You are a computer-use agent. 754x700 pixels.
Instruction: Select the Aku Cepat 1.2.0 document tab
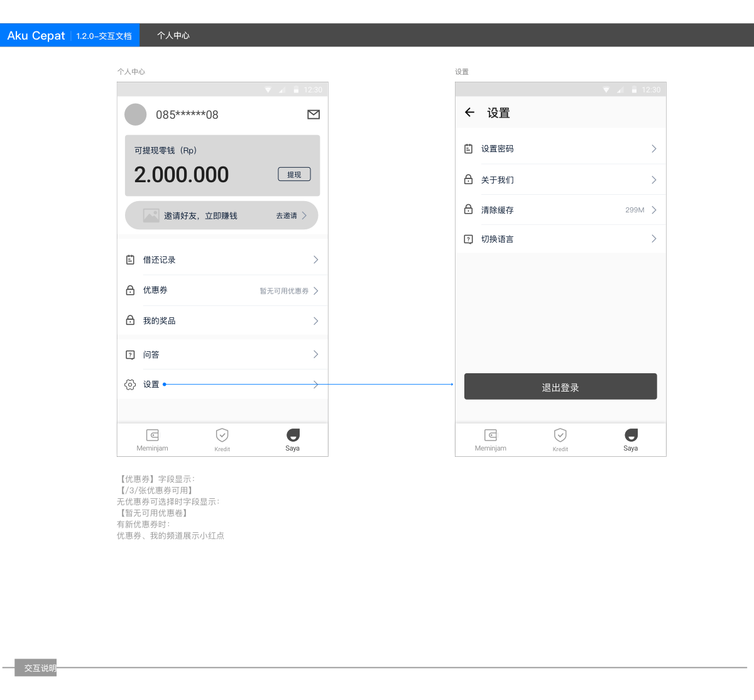click(x=69, y=36)
